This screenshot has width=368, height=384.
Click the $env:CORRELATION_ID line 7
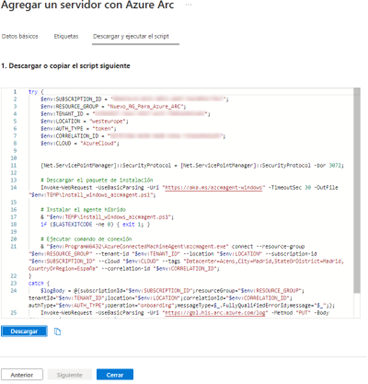coord(133,136)
